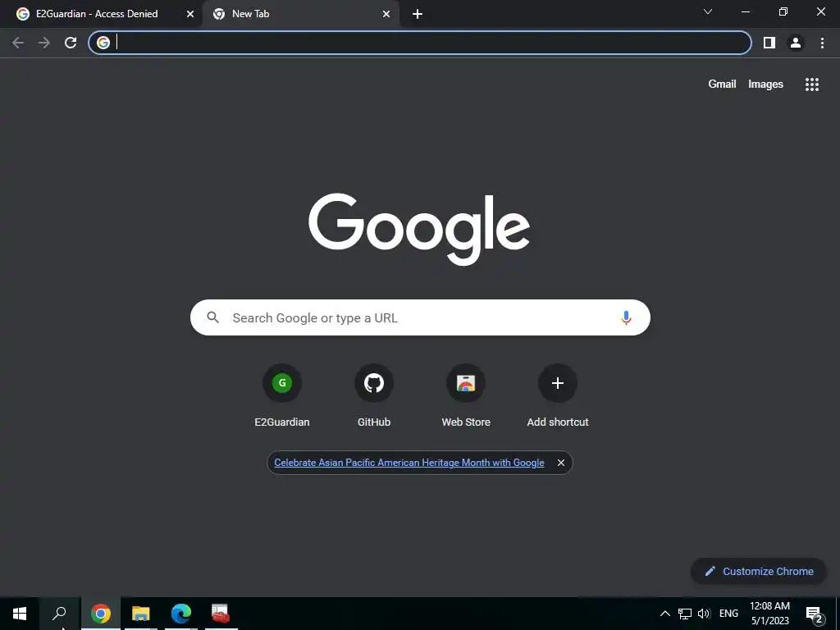The height and width of the screenshot is (630, 840).
Task: Click the browser forward arrow
Action: click(x=44, y=43)
